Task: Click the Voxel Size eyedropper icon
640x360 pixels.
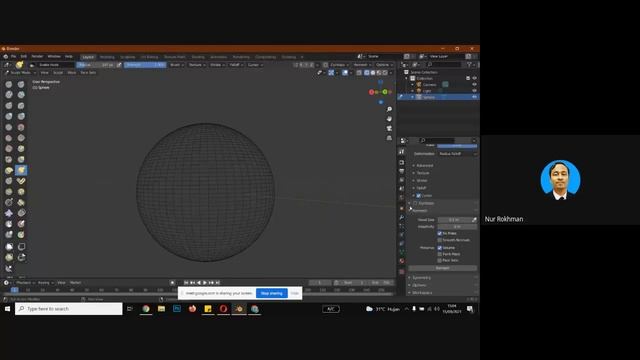Action: 474,220
